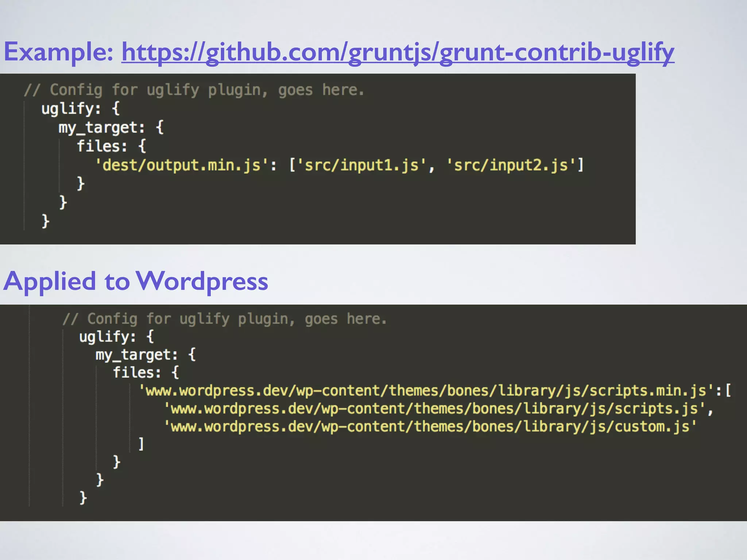This screenshot has width=747, height=560.
Task: Click 'my_target: {' in the Wordpress code block
Action: click(146, 355)
